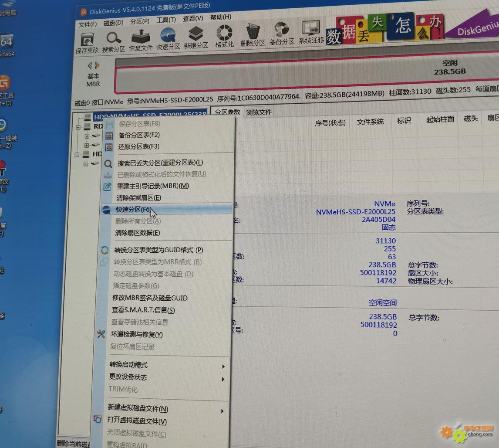Click the 数据丢失怎么办 banner

click(384, 29)
